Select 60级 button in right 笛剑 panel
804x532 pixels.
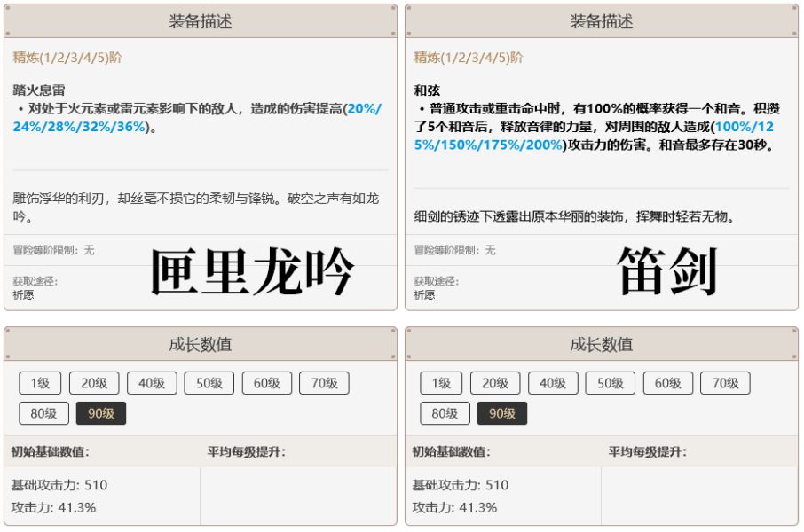click(x=667, y=383)
